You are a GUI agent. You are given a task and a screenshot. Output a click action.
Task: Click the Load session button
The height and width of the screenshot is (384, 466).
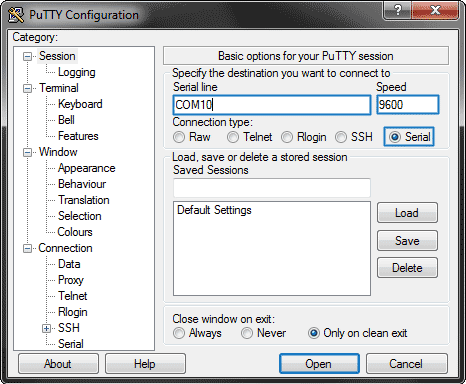407,213
